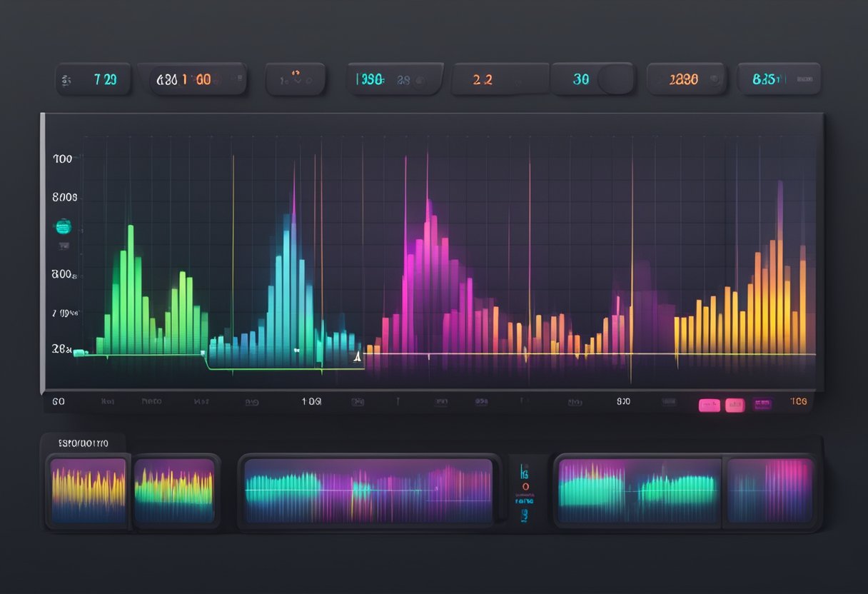
Task: Open the wide center teal-purple waveform thumbnail
Action: click(368, 491)
